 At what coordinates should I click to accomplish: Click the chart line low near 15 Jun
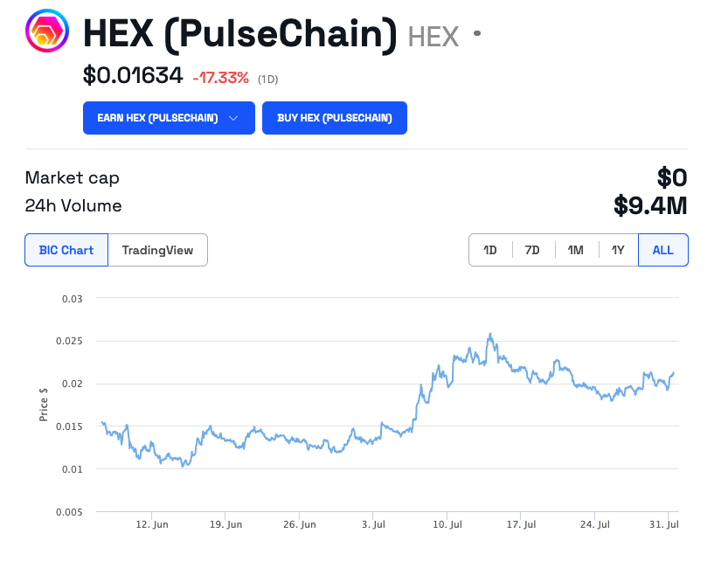click(x=184, y=466)
